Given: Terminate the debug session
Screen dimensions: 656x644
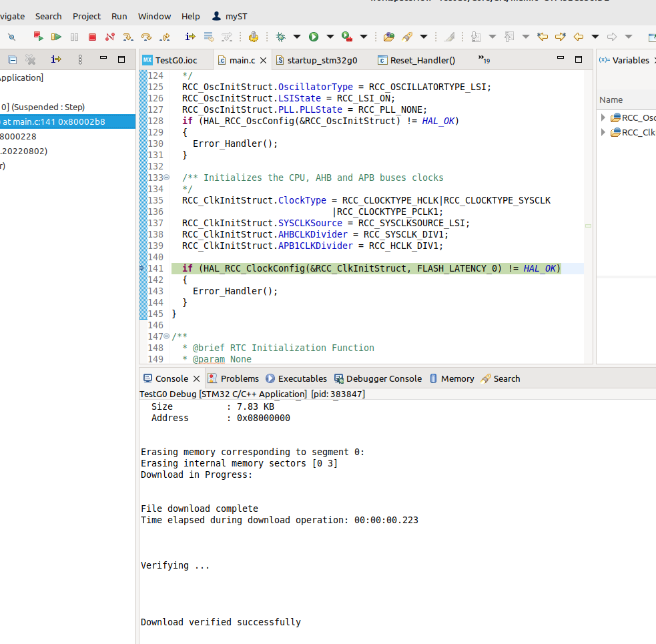Looking at the screenshot, I should 92,37.
